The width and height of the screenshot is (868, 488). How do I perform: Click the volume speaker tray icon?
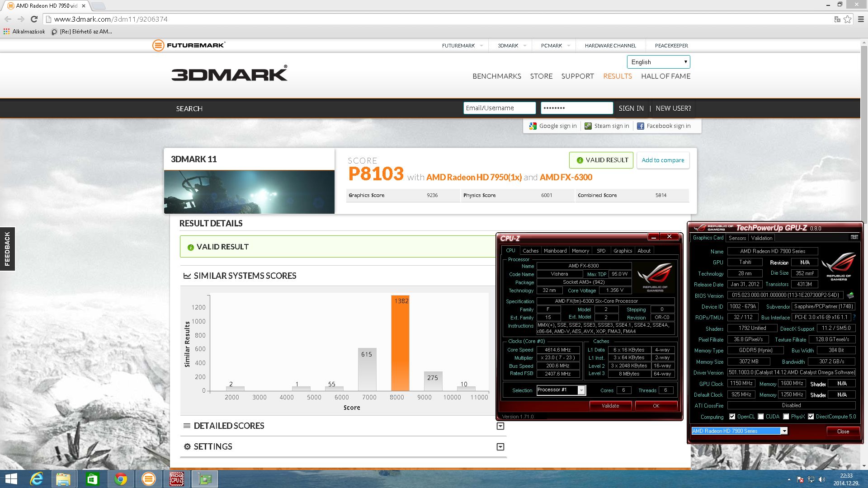point(822,479)
